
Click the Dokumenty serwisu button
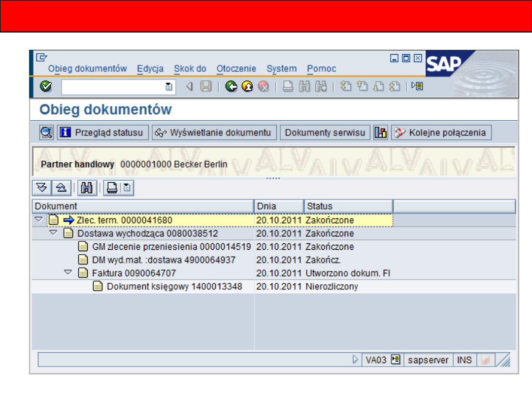325,133
